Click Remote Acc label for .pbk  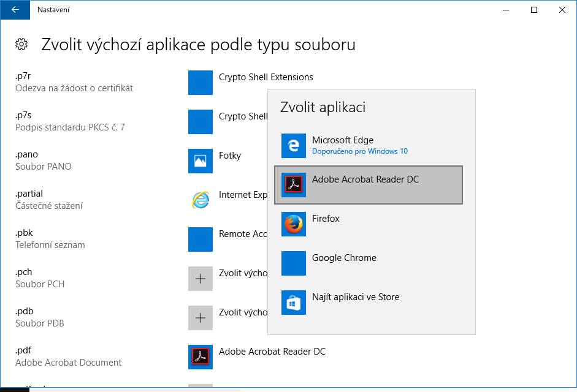tap(243, 234)
